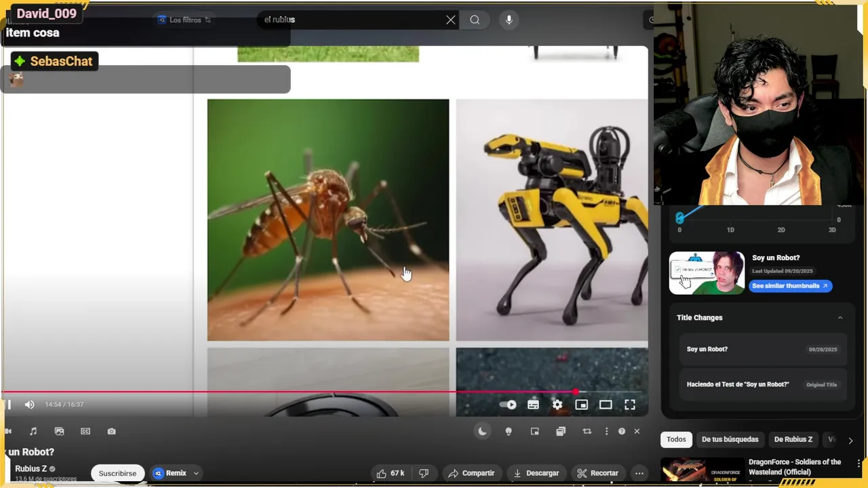Click the SebasChat overlay label
The image size is (868, 488).
tap(54, 61)
